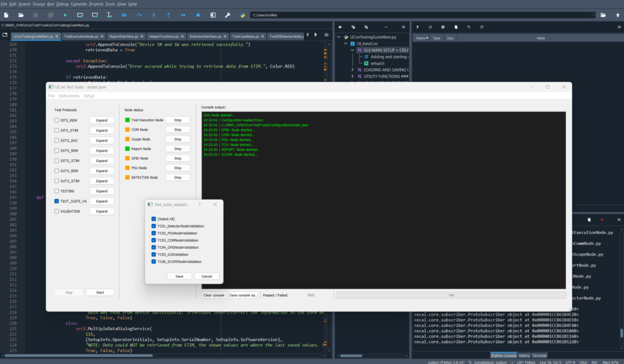The width and height of the screenshot is (624, 364).
Task: Stop debugging with the blue square icon
Action: point(198,15)
